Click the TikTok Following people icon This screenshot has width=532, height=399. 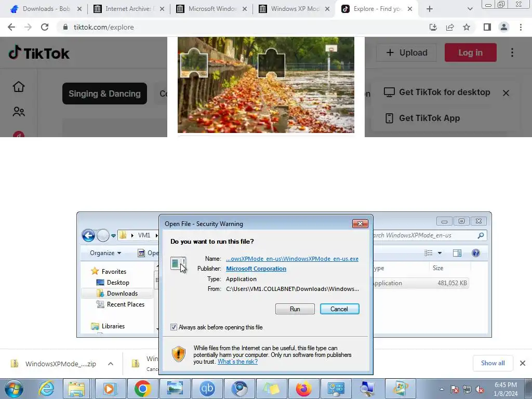[x=19, y=112]
